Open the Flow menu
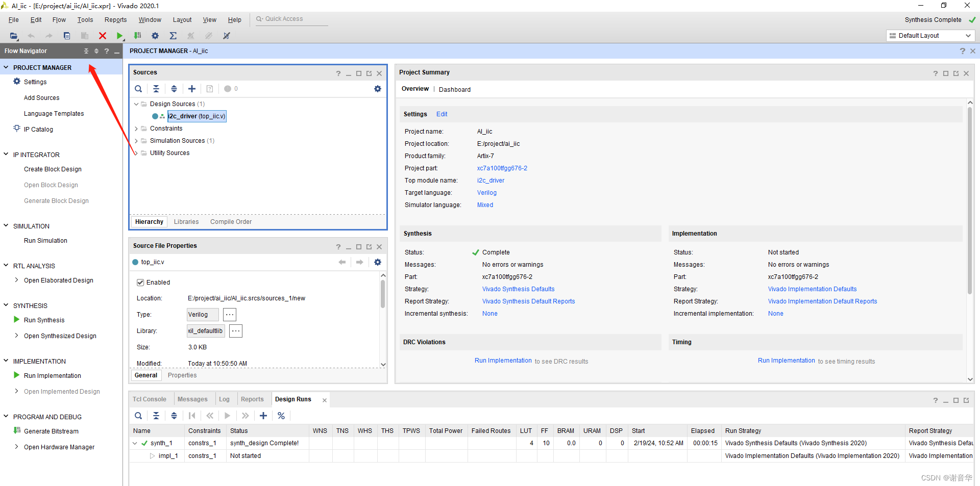The image size is (980, 486). pyautogui.click(x=59, y=20)
